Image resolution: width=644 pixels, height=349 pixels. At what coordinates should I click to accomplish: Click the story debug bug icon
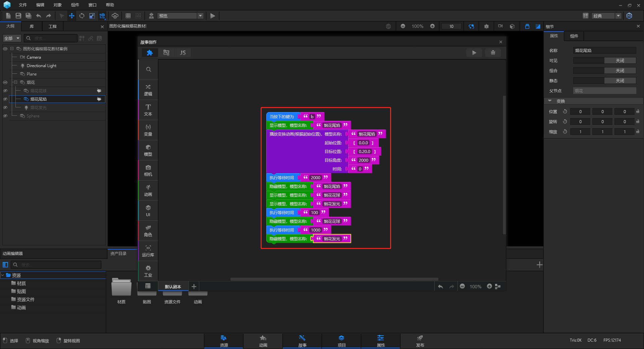(x=493, y=53)
